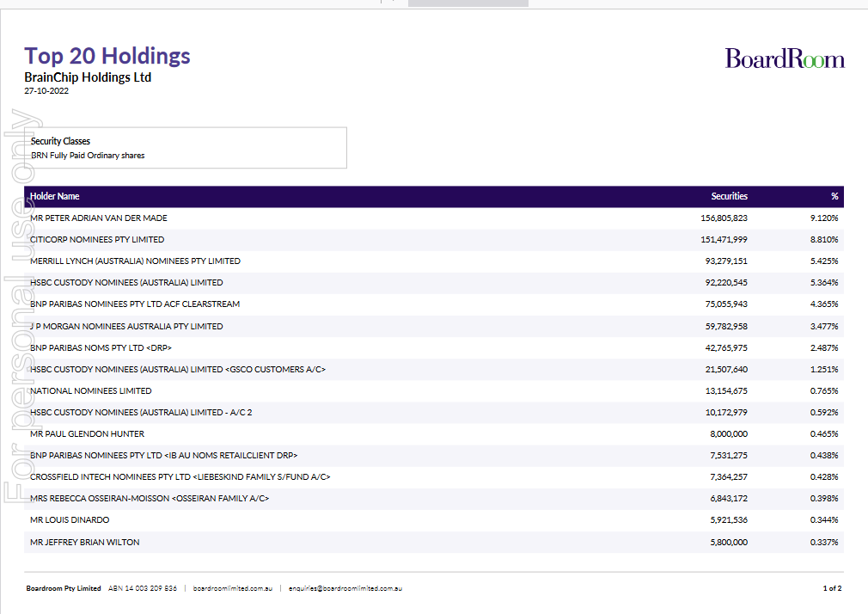868x614 pixels.
Task: Click the 93,279,151 securities value
Action: click(x=724, y=261)
